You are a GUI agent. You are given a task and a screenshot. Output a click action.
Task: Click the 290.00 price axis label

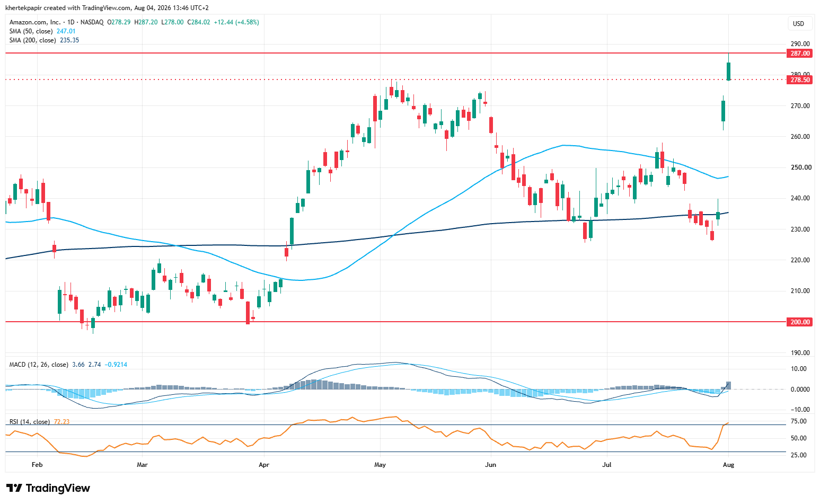(800, 44)
